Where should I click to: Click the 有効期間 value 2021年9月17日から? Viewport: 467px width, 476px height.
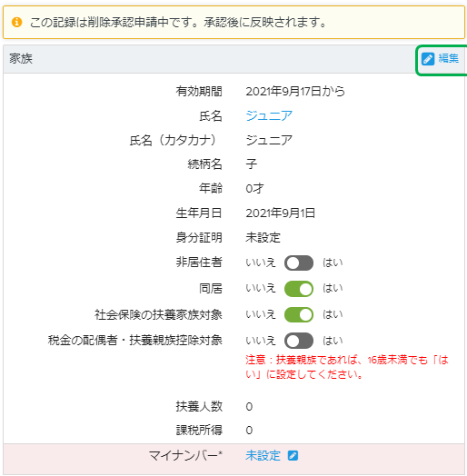[x=295, y=92]
